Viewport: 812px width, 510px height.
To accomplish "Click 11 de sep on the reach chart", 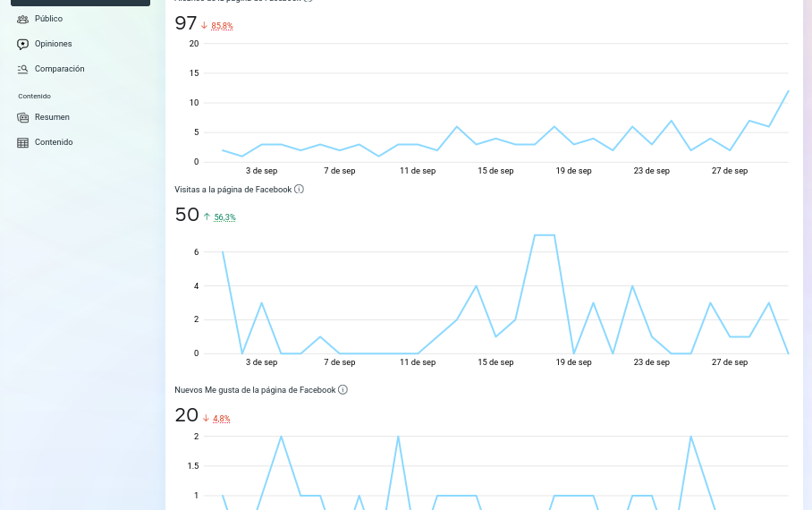I will pyautogui.click(x=418, y=171).
